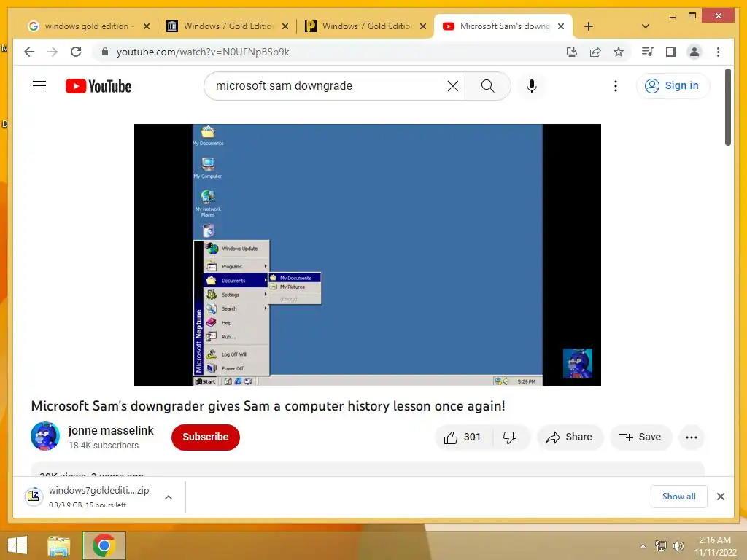Image resolution: width=747 pixels, height=560 pixels.
Task: Open volume icon in system tray
Action: pyautogui.click(x=678, y=545)
